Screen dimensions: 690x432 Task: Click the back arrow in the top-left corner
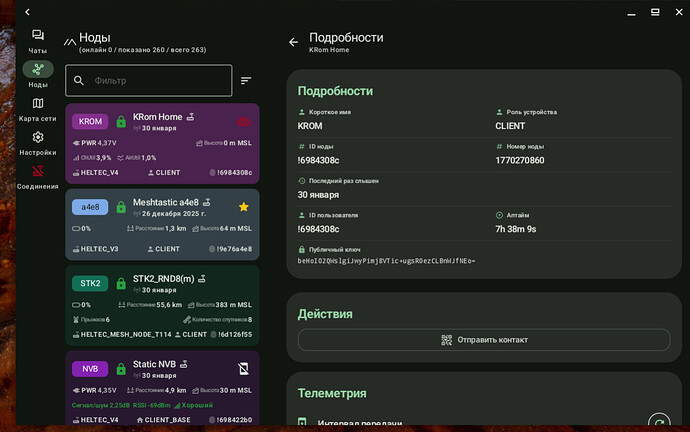point(27,12)
